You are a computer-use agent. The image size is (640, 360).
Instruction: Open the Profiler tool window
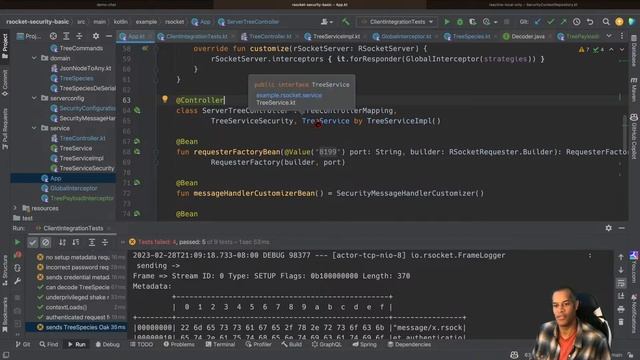click(x=258, y=344)
